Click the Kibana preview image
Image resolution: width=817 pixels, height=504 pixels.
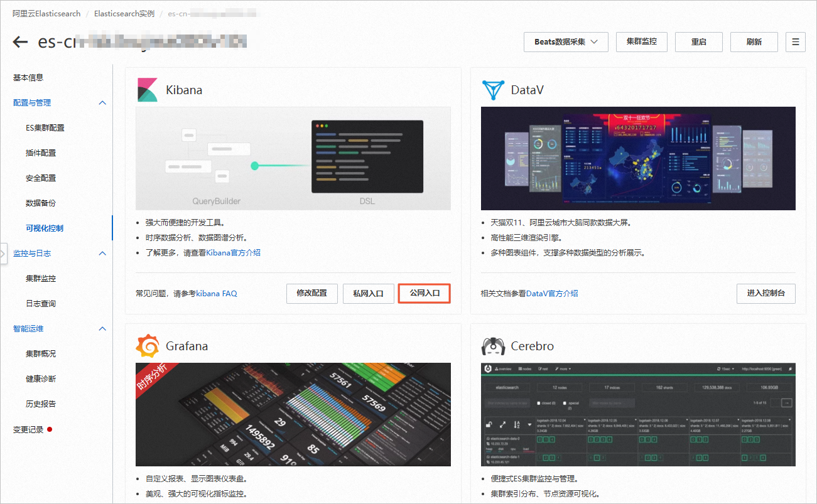(x=293, y=158)
